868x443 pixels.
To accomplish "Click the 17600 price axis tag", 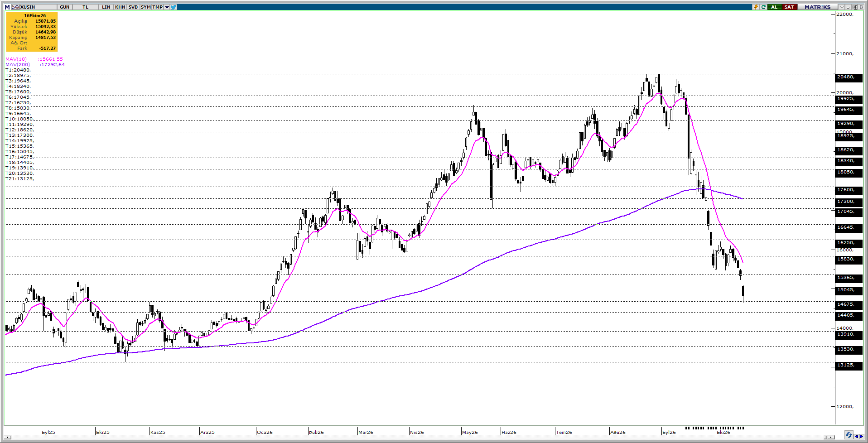I will (x=848, y=190).
